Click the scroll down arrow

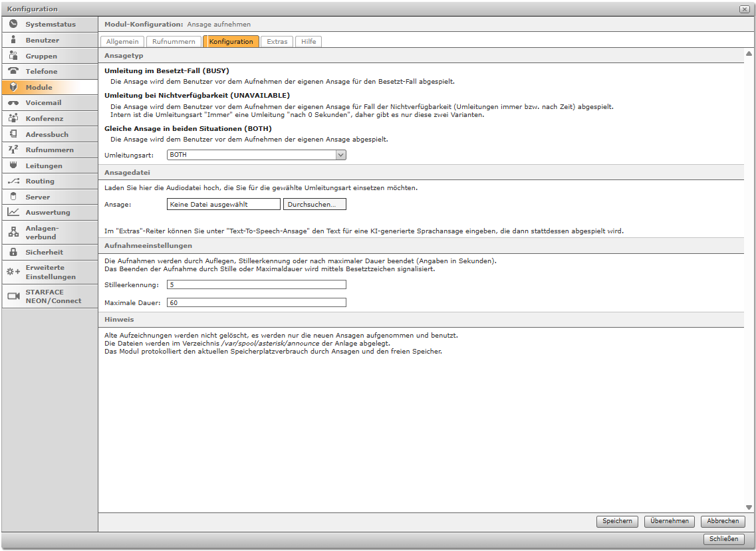coord(749,507)
